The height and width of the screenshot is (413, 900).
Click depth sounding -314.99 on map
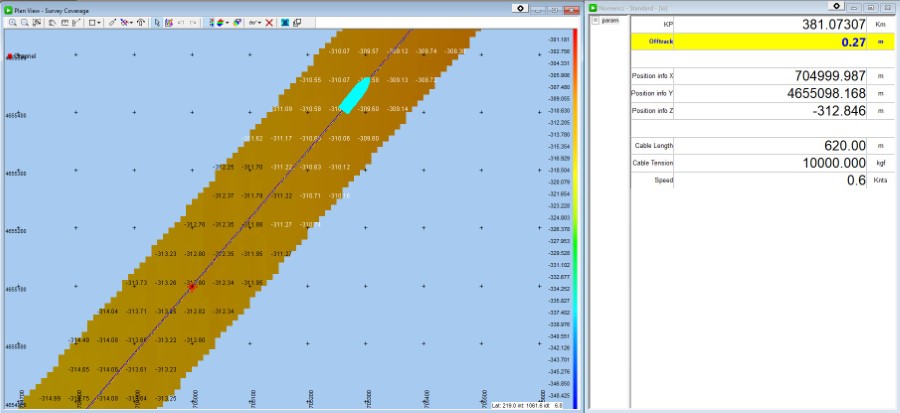(x=51, y=399)
